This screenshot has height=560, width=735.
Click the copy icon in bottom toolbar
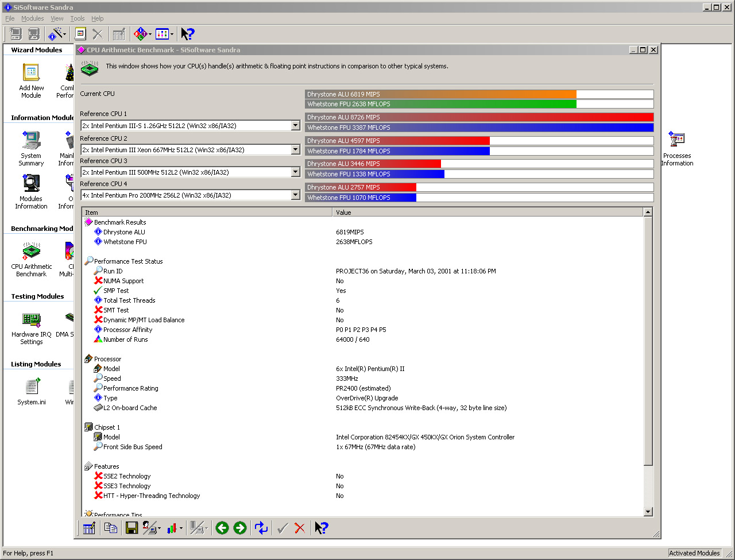(111, 528)
